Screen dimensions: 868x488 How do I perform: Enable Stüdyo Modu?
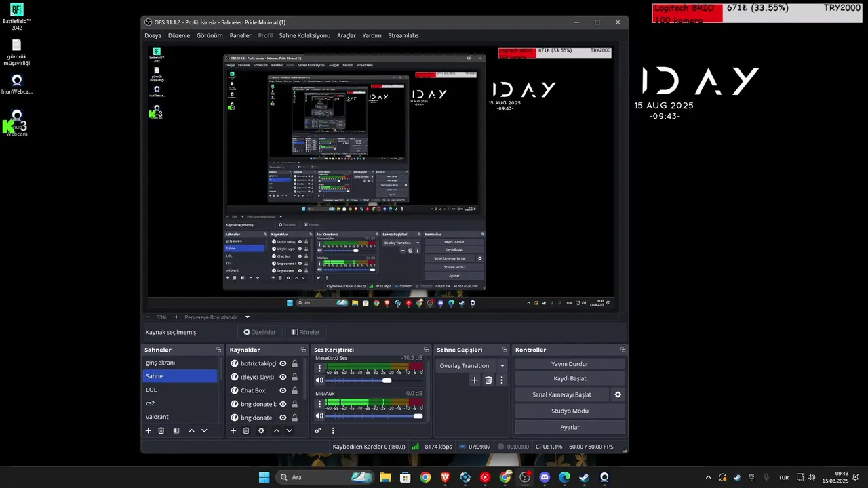(570, 411)
